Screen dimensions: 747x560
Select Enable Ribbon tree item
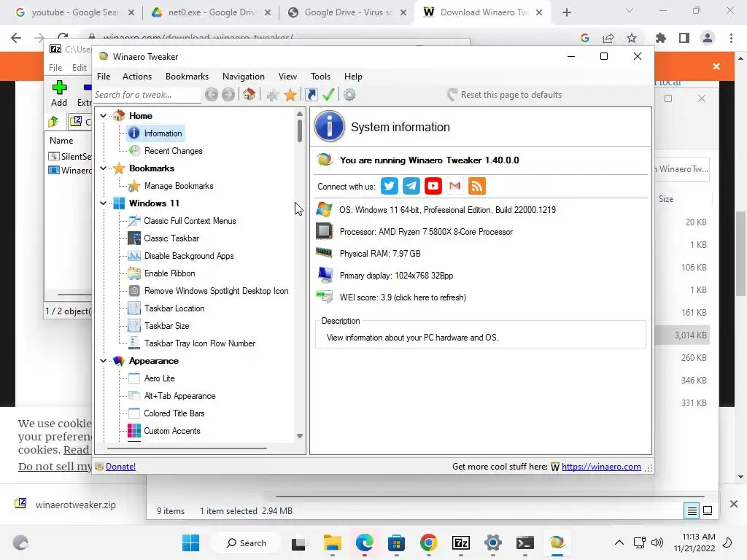tap(169, 273)
